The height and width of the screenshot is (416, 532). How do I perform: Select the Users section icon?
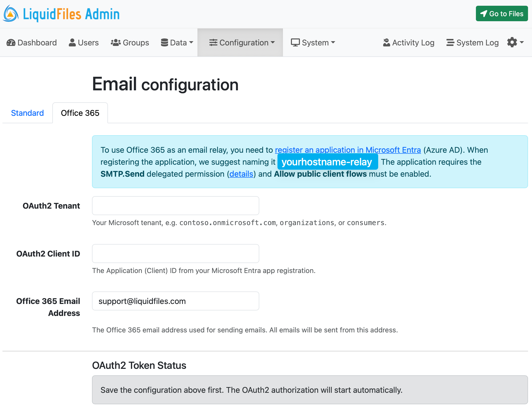[x=72, y=42]
